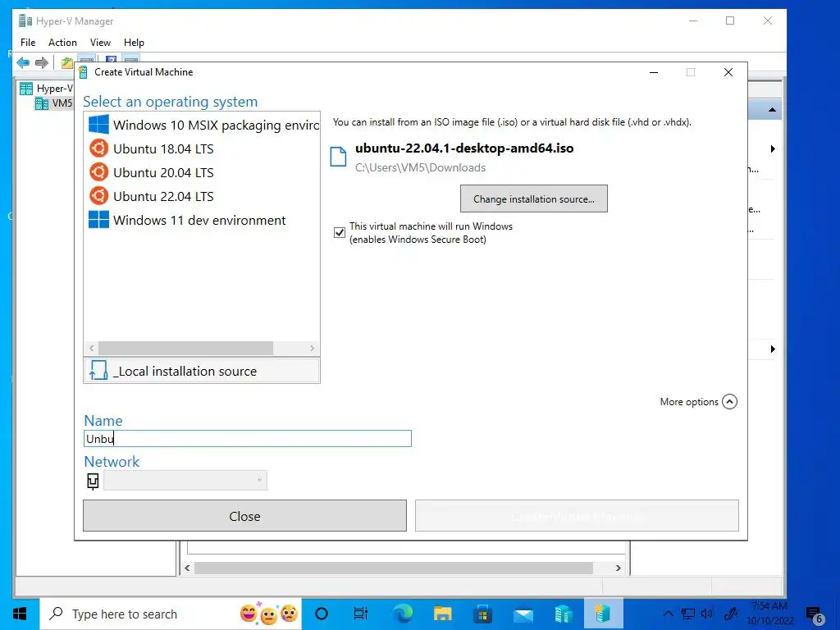Switch to Create Virtual Machine taskbar icon
Image resolution: width=840 pixels, height=630 pixels.
[x=603, y=614]
